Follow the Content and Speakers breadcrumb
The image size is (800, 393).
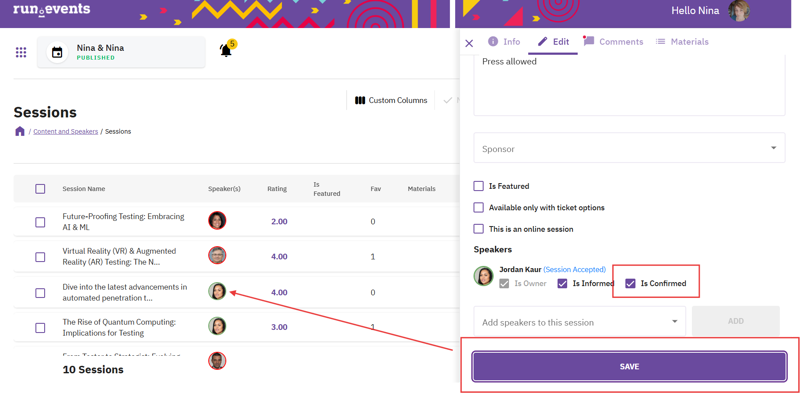pos(65,132)
